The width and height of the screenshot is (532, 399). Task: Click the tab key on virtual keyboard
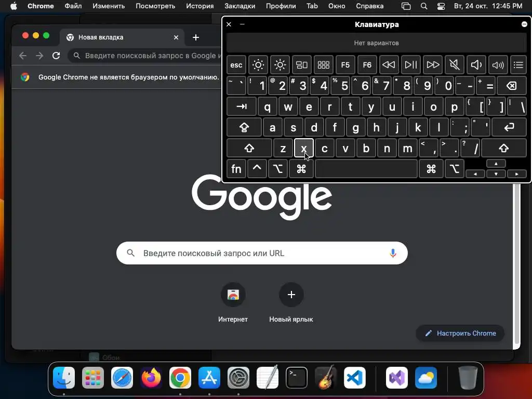coord(242,107)
